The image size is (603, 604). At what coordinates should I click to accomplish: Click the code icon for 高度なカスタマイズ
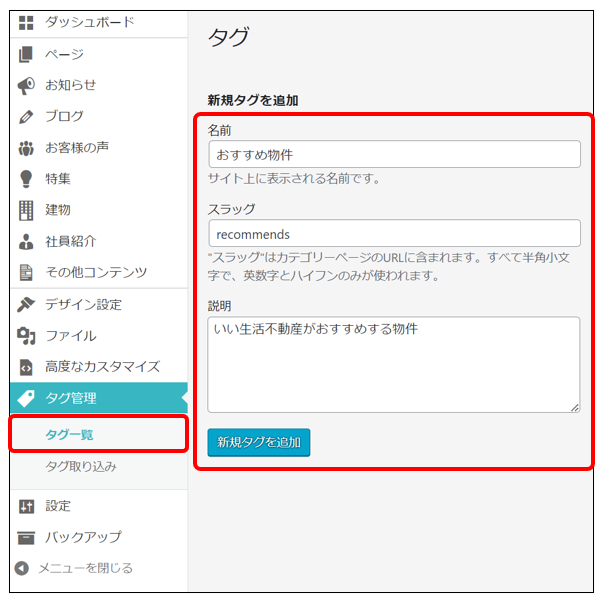pyautogui.click(x=27, y=367)
